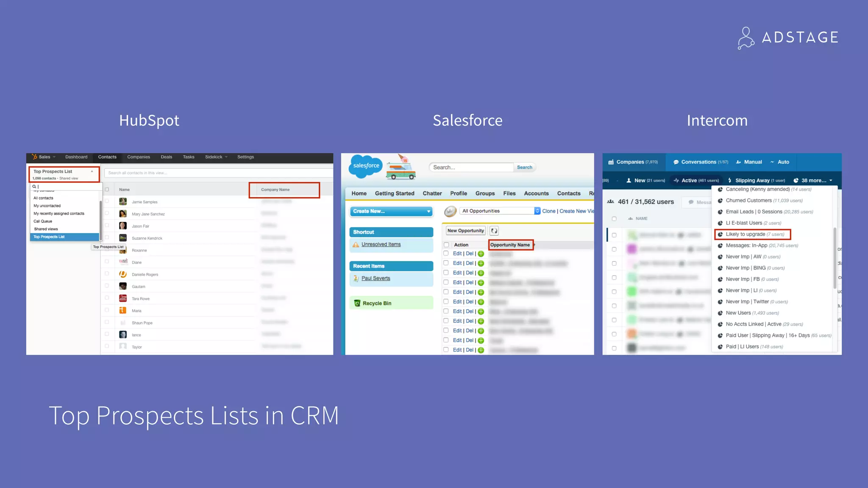The image size is (868, 488).
Task: Click the users group icon beside 461 / 31,562 users
Action: pyautogui.click(x=611, y=202)
